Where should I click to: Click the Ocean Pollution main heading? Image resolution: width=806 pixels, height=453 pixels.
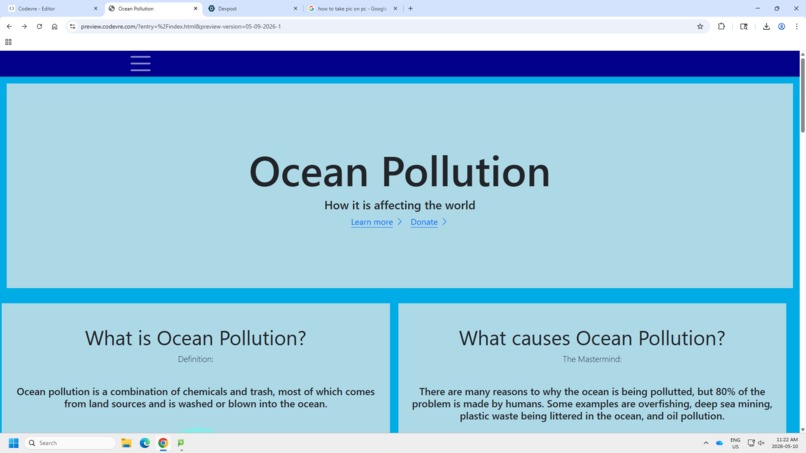399,171
